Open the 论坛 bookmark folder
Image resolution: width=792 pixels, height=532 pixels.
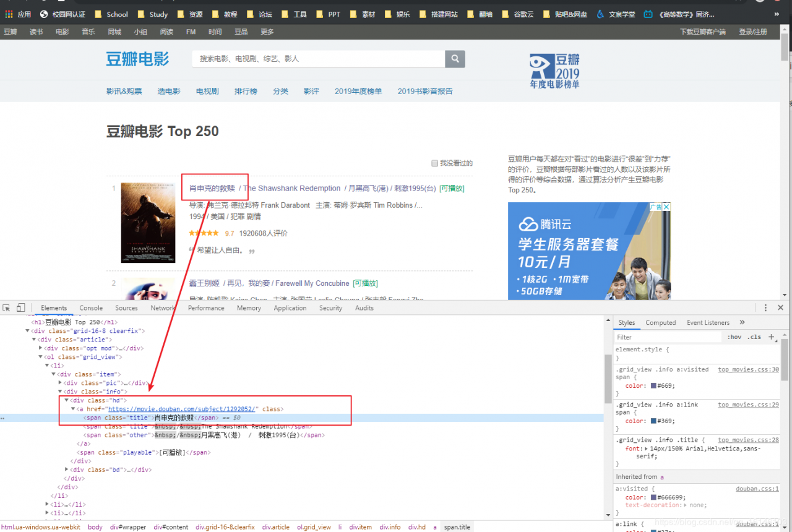click(259, 14)
